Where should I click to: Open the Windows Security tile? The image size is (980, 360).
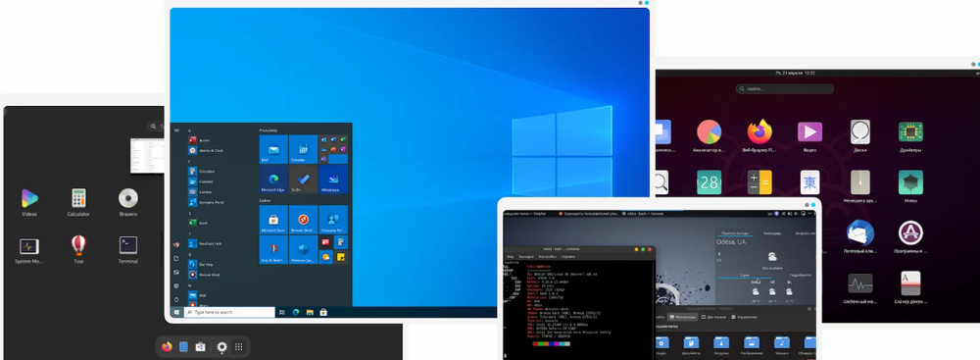coord(303,250)
